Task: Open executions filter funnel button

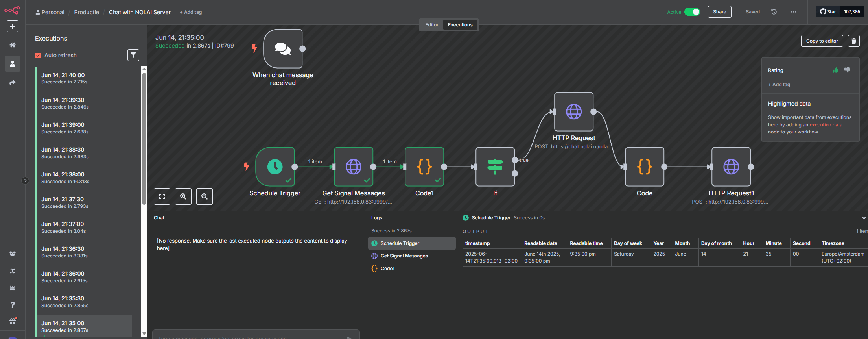Action: [133, 55]
